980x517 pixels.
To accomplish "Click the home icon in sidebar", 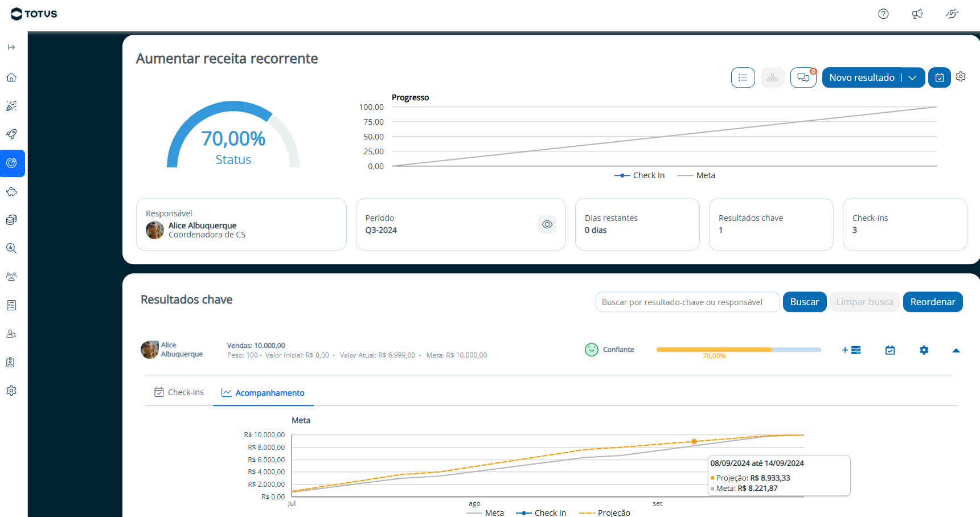I will coord(11,77).
